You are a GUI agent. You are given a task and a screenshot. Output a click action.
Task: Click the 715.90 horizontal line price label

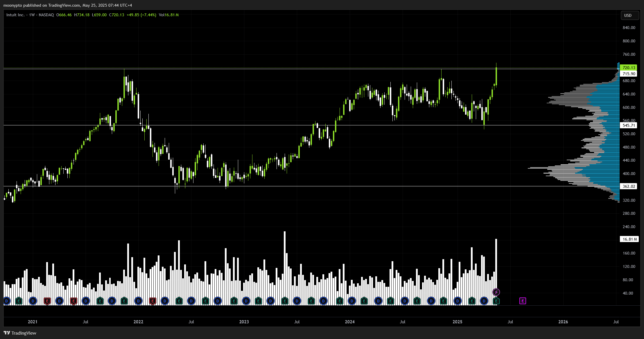tap(629, 74)
